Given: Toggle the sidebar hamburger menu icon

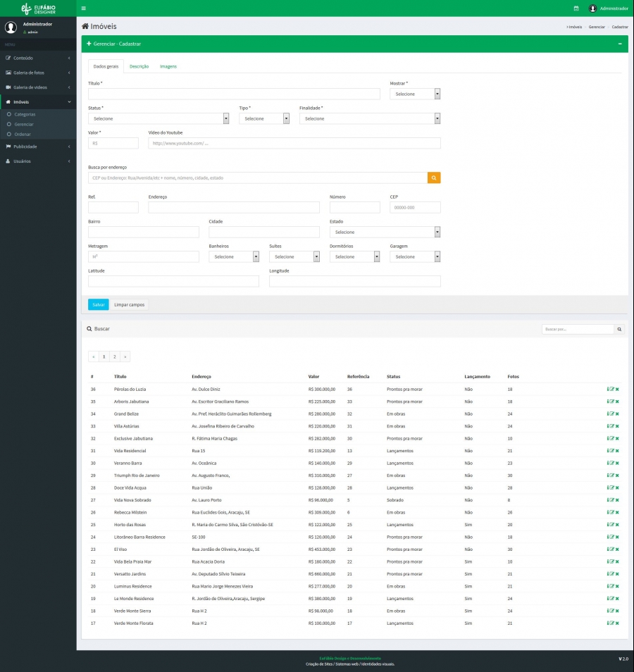Looking at the screenshot, I should pos(84,8).
